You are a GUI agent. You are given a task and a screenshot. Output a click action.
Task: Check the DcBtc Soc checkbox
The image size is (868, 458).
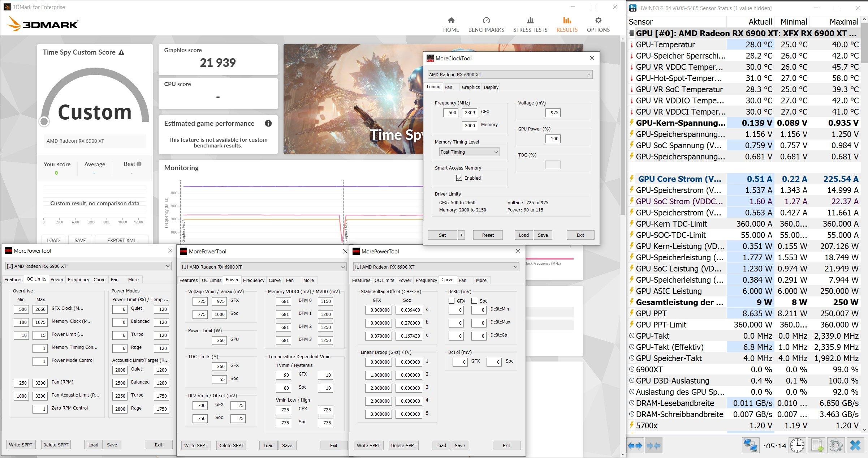[474, 301]
